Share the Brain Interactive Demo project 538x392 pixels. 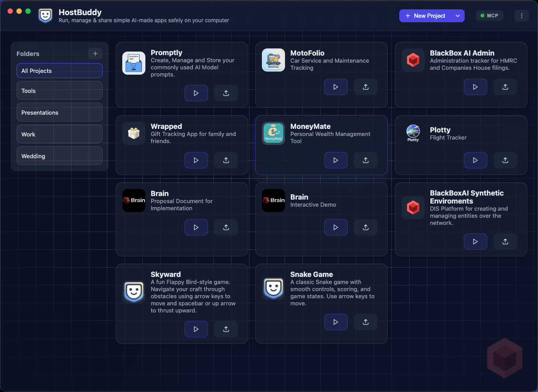365,227
